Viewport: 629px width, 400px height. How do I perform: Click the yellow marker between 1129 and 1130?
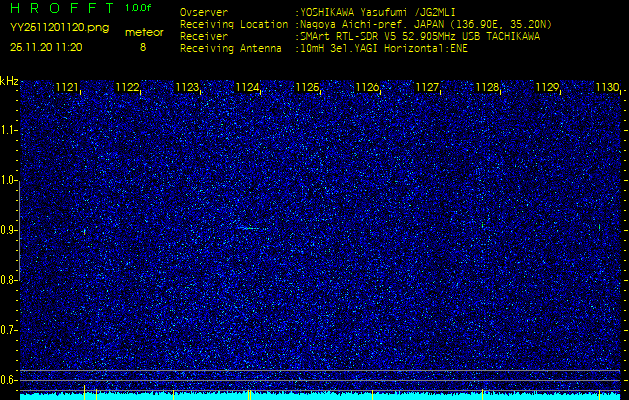coord(599,395)
